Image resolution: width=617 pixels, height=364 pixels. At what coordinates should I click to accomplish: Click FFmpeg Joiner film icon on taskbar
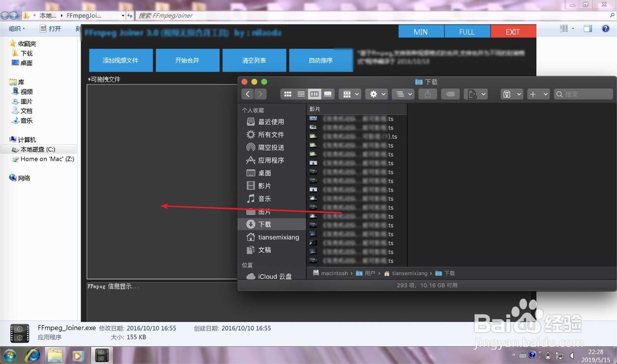pos(102,356)
